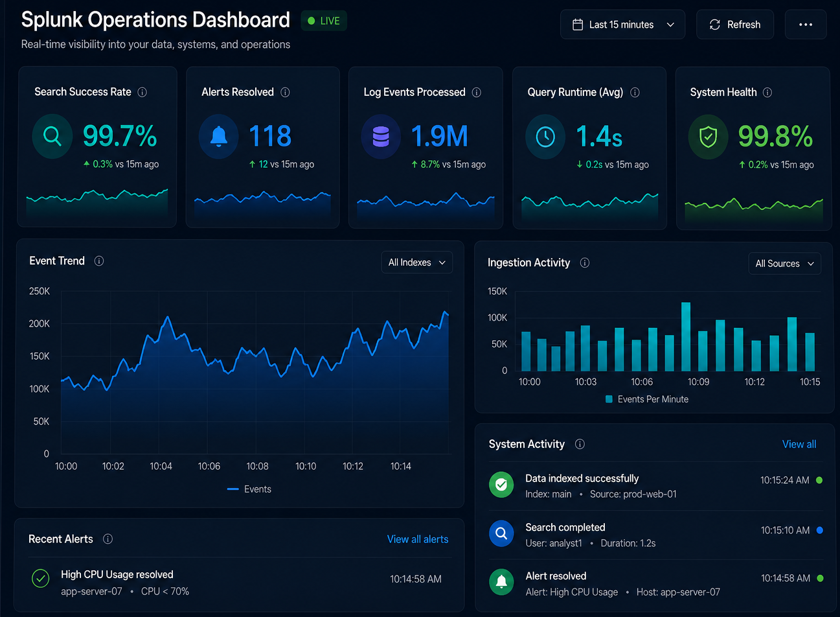Open the View all link in System Activity
The height and width of the screenshot is (617, 840).
click(x=799, y=444)
